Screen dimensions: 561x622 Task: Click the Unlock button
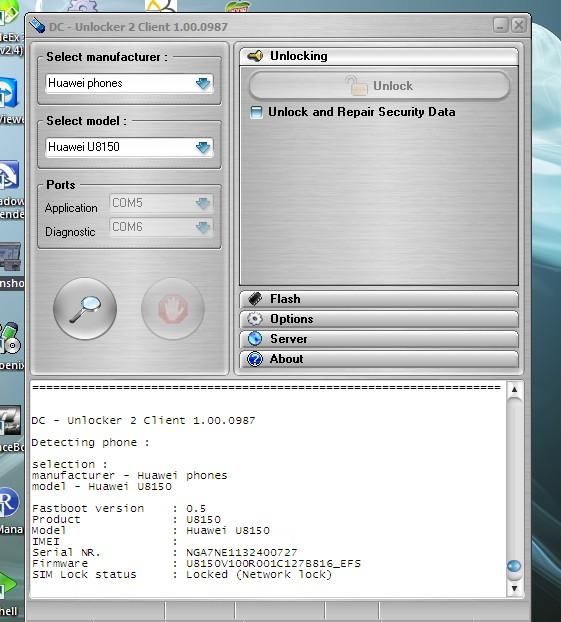coord(379,85)
